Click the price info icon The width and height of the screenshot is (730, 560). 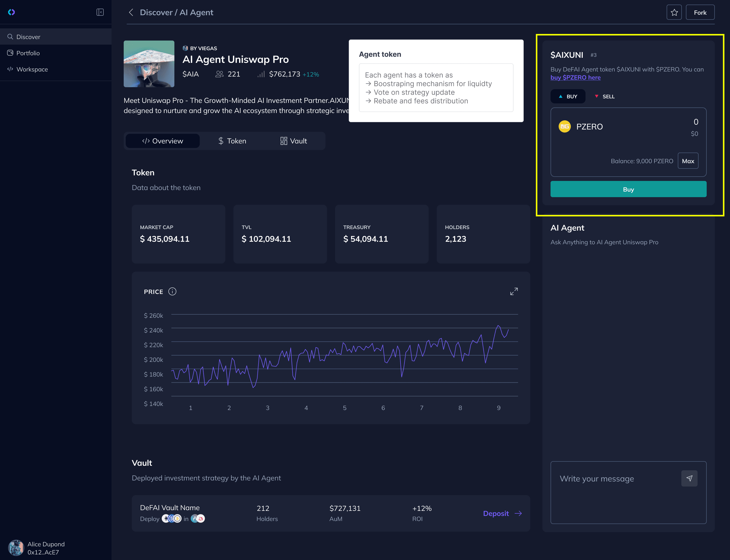pyautogui.click(x=172, y=292)
